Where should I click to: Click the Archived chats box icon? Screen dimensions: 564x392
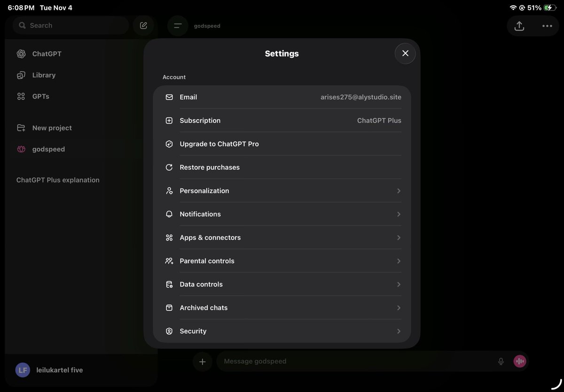pyautogui.click(x=169, y=308)
